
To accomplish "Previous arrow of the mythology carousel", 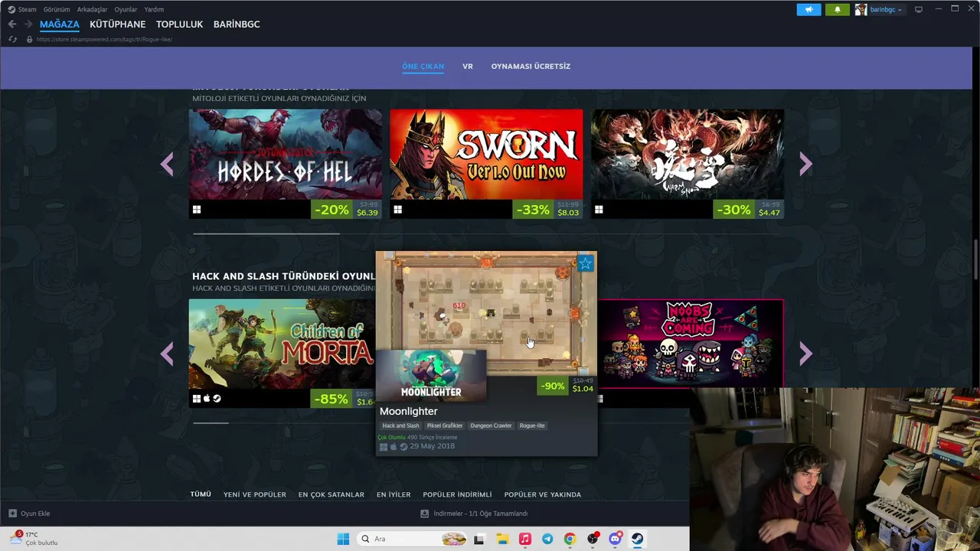I will coord(167,164).
